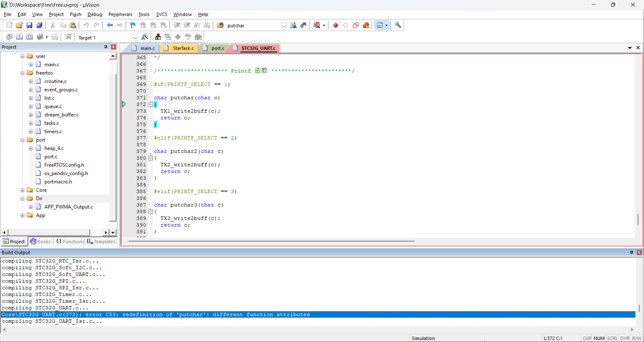Save the current file
Viewport: 644px width, 342px height.
tap(30, 25)
